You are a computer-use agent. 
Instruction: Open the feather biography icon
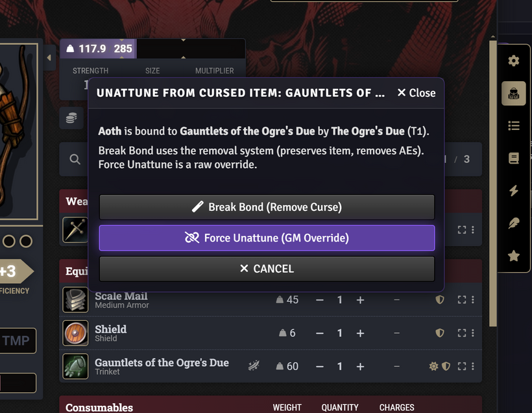coord(514,223)
